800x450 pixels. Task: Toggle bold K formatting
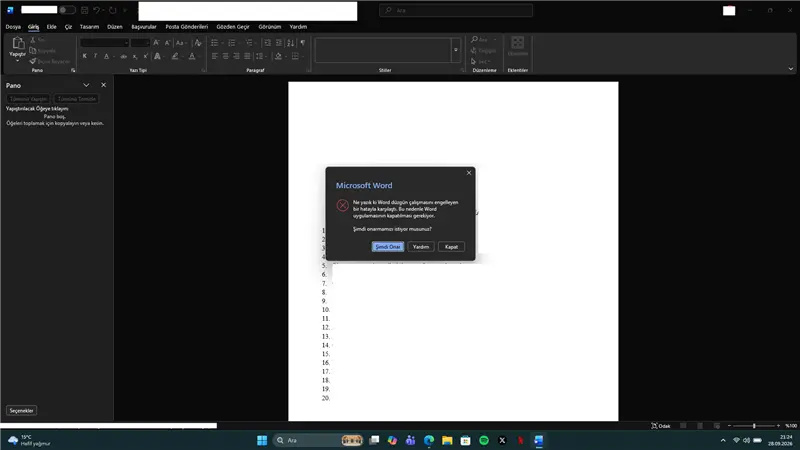coord(85,56)
